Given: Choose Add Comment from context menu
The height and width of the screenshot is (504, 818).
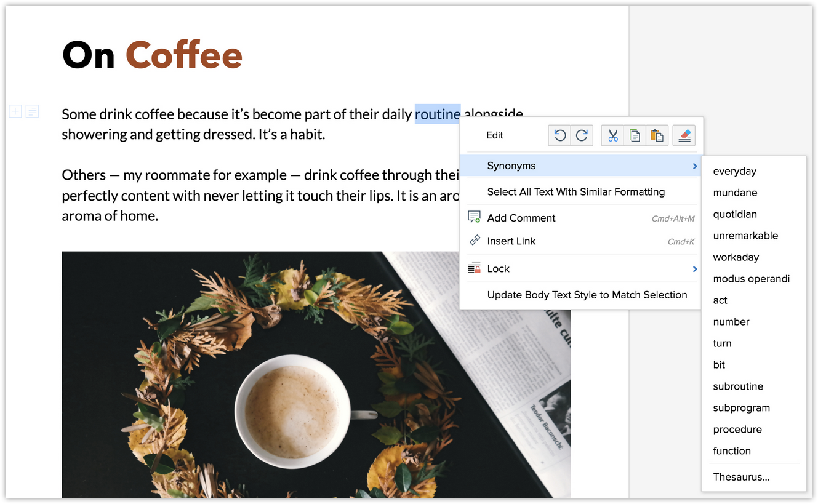Looking at the screenshot, I should tap(521, 218).
